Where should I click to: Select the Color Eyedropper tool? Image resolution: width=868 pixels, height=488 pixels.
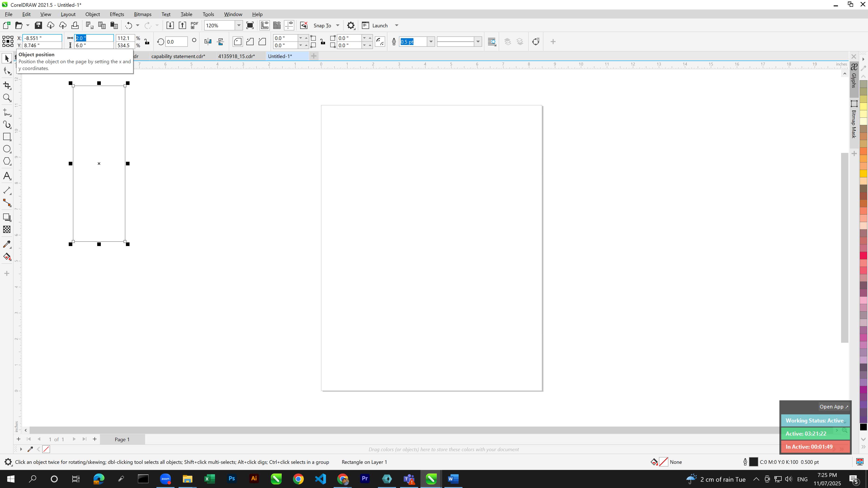[x=7, y=244]
